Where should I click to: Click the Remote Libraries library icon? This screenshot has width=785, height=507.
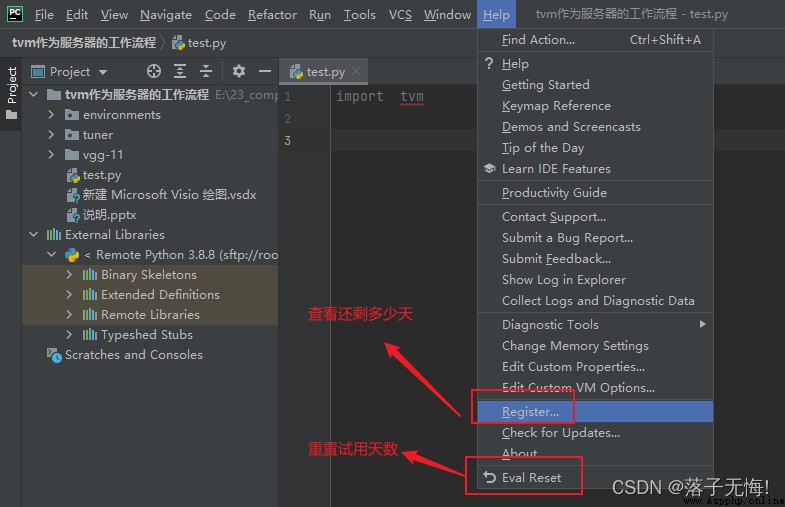click(x=90, y=315)
